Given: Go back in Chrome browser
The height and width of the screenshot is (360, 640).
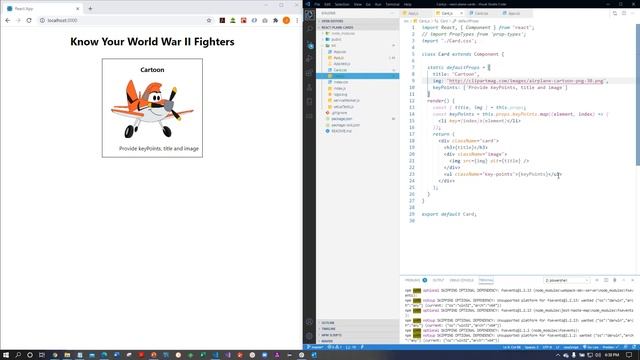Looking at the screenshot, I should click(x=7, y=20).
